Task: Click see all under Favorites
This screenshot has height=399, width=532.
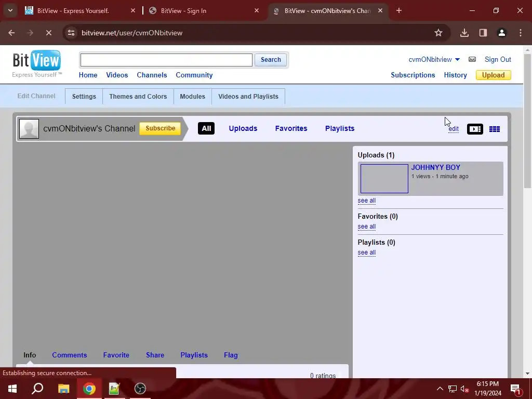Action: click(x=366, y=227)
